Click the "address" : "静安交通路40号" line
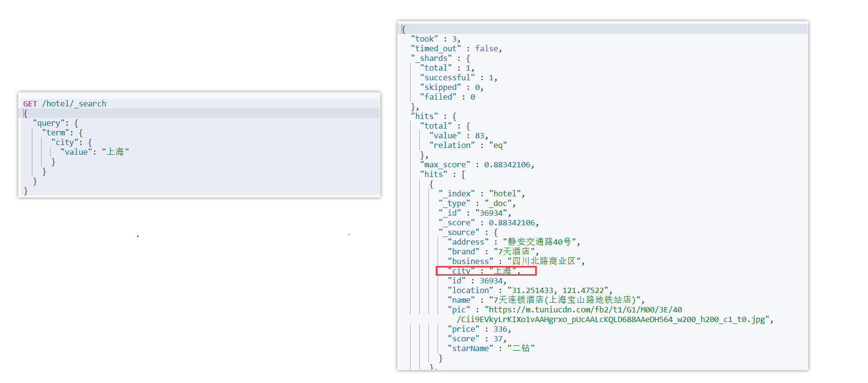This screenshot has height=383, width=868. coord(514,242)
